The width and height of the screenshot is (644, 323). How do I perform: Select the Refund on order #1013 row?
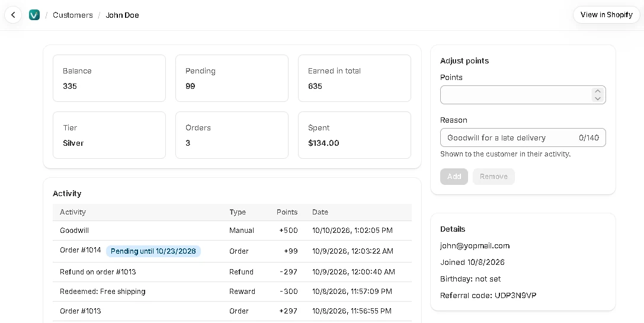point(232,272)
